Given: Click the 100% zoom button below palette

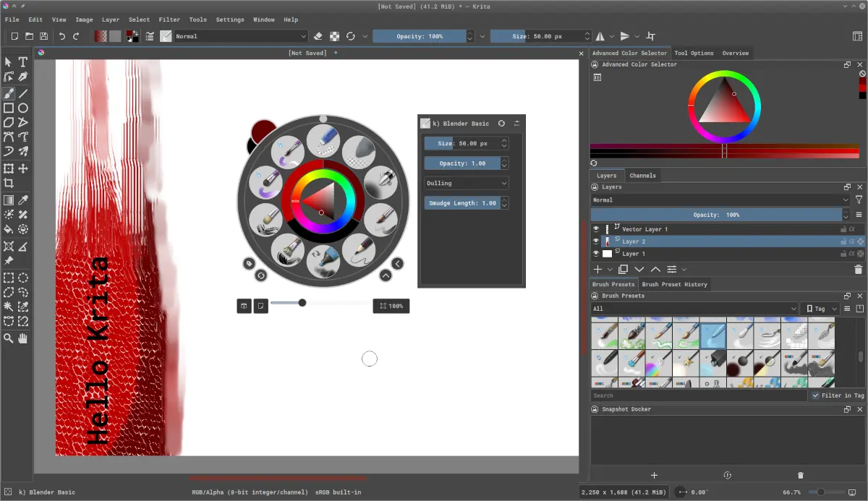Looking at the screenshot, I should click(391, 306).
